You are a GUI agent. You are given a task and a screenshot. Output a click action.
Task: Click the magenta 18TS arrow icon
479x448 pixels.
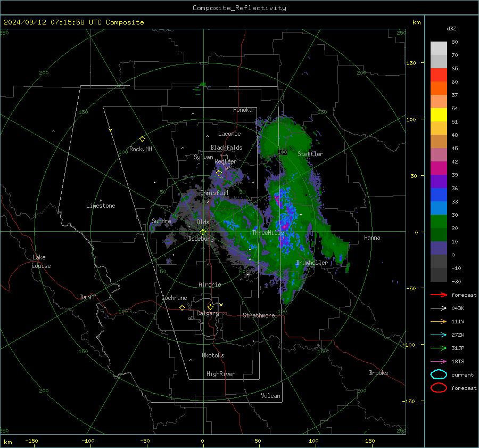tap(439, 362)
